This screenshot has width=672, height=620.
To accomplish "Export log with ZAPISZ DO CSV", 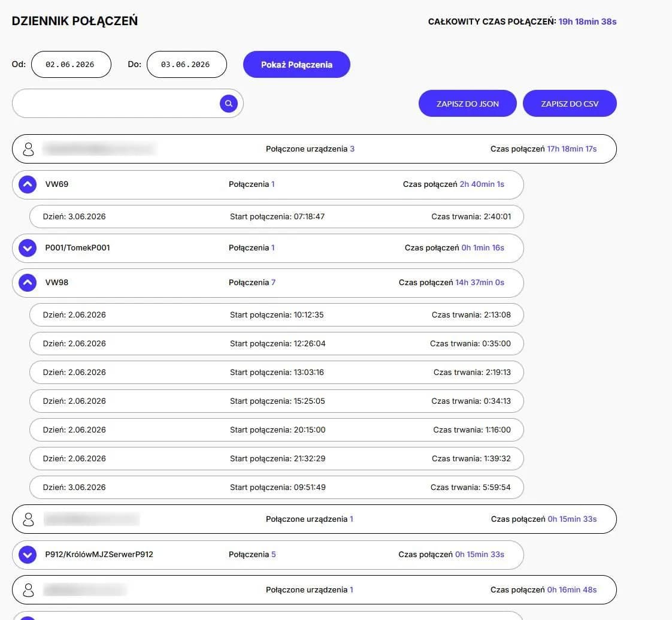I will pyautogui.click(x=570, y=103).
